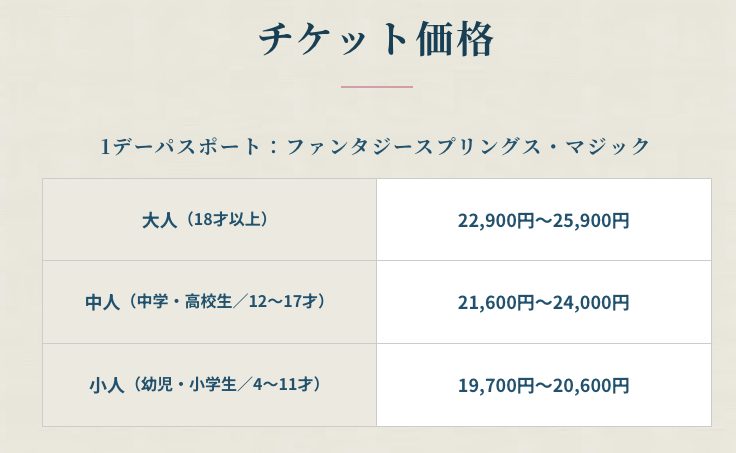The image size is (736, 453).
Task: Click the ファンタジースプリングス・マジック text
Action: coord(468,147)
